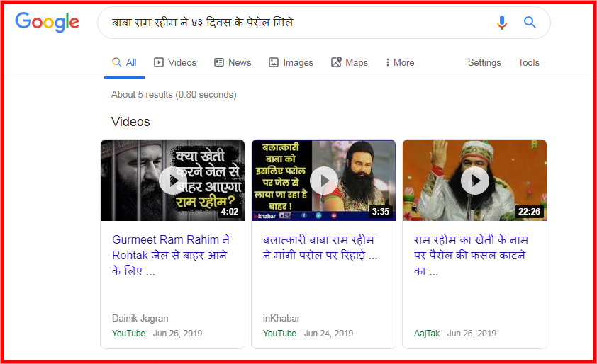Viewport: 597px width, 364px height.
Task: Click the Maps tab pin icon
Action: tap(336, 62)
